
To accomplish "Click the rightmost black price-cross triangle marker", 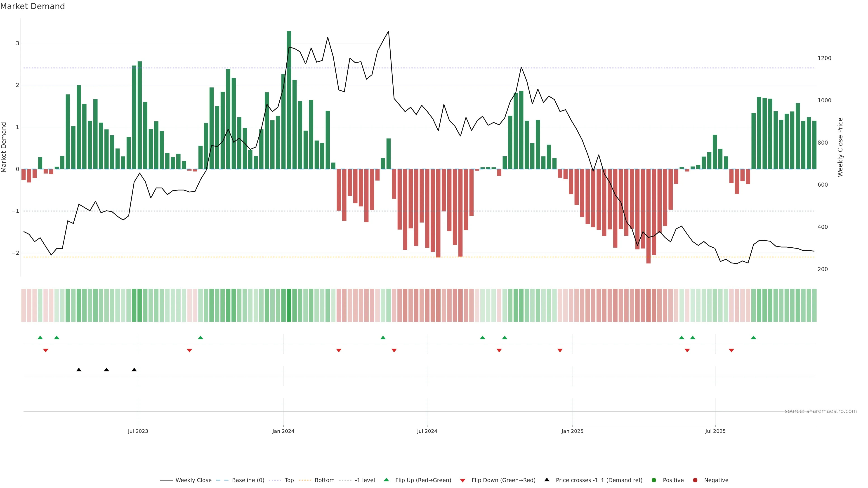I will (x=134, y=370).
